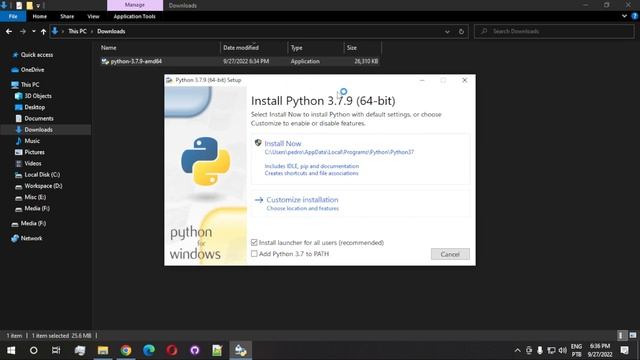The image size is (640, 360).
Task: Open Music folder in sidebar
Action: (x=32, y=141)
